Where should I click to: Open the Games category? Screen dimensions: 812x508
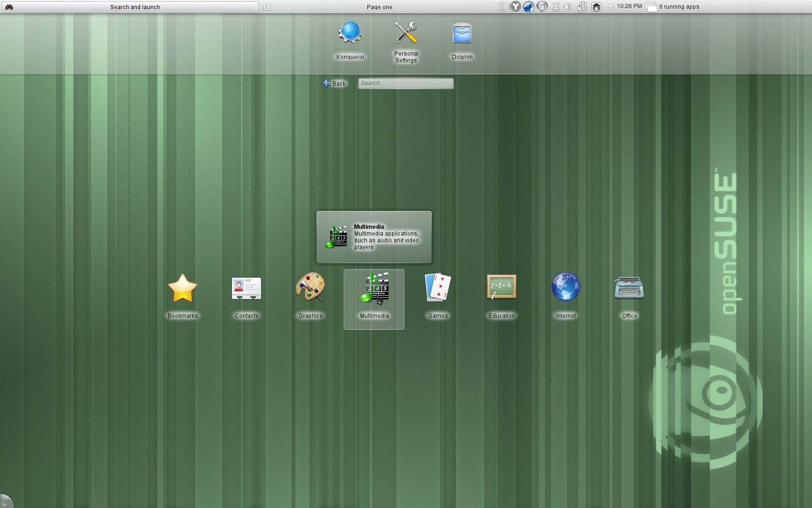click(437, 296)
